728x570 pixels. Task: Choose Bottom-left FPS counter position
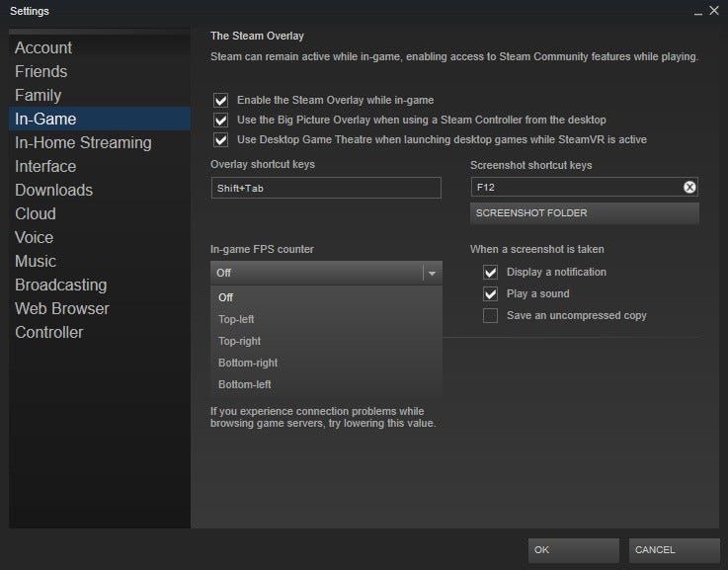(326, 385)
